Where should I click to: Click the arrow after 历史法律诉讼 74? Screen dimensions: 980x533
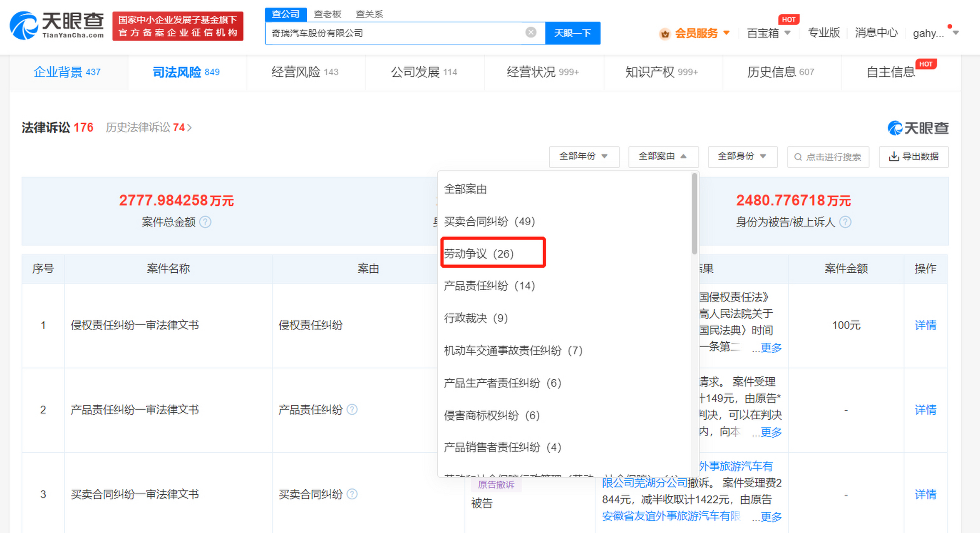pyautogui.click(x=190, y=128)
